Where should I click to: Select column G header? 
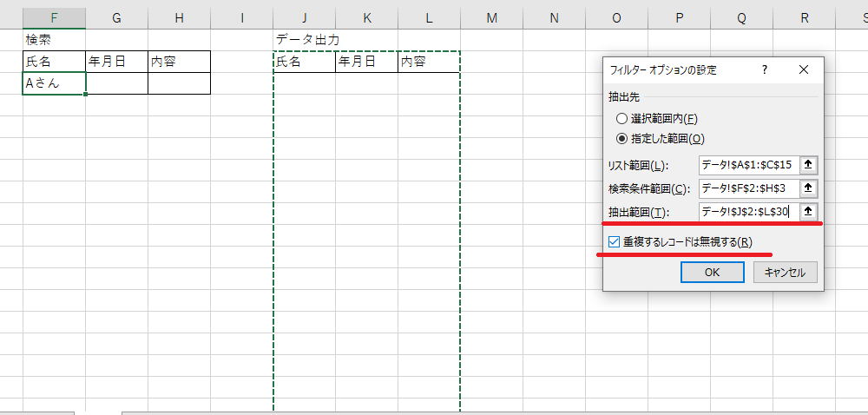click(x=116, y=18)
